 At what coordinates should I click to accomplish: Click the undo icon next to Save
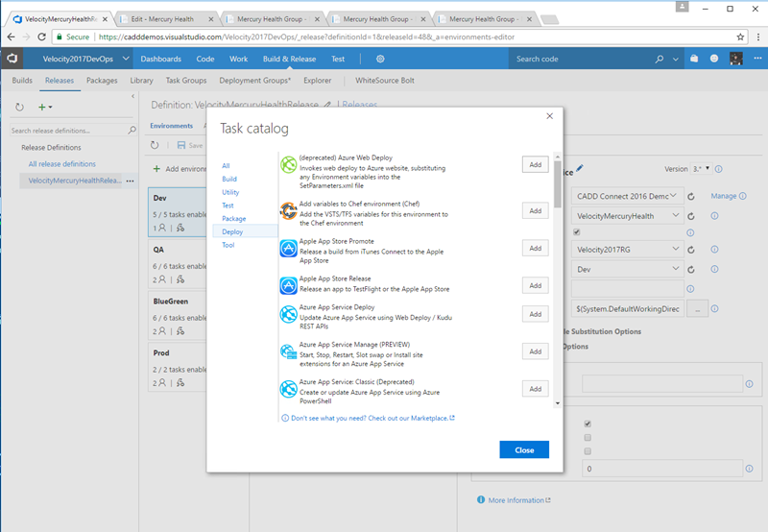(155, 145)
